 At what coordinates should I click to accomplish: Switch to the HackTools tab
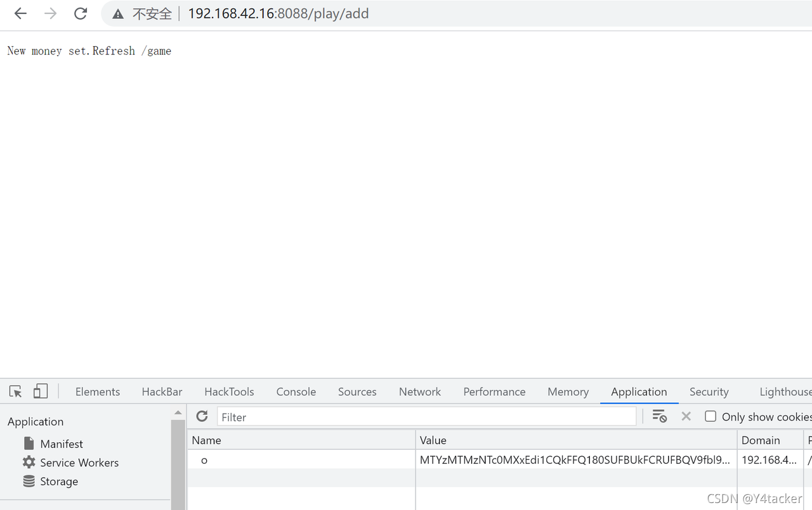(229, 391)
